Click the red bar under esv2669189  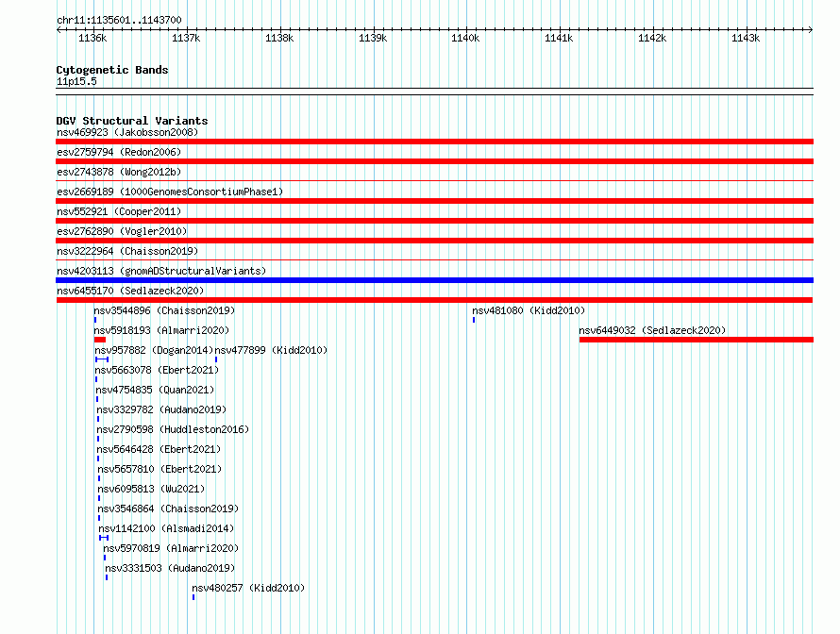click(x=434, y=201)
